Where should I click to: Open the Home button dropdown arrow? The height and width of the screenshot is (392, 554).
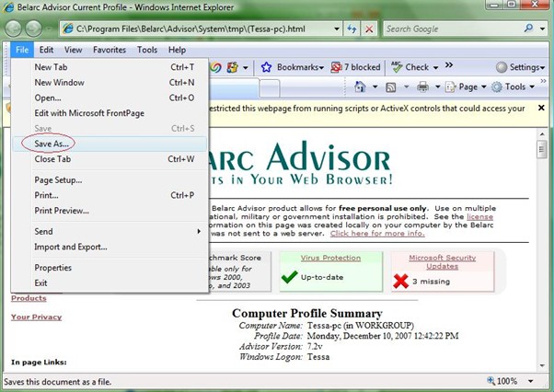pos(375,86)
